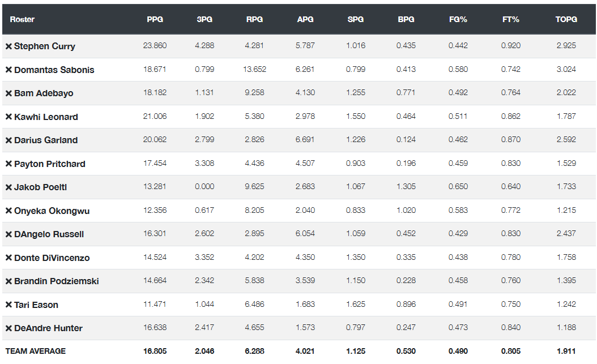This screenshot has width=597, height=364.
Task: Sort by the 3PG column header
Action: tap(204, 19)
